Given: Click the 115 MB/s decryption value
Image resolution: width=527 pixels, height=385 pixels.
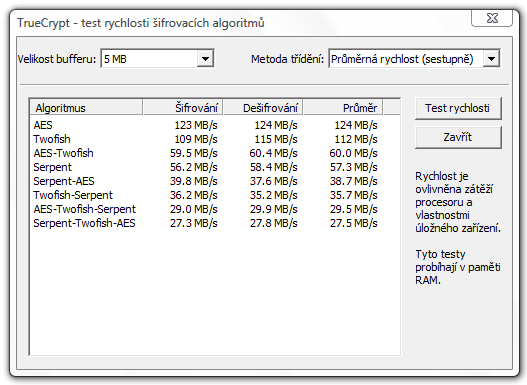Looking at the screenshot, I should [276, 139].
